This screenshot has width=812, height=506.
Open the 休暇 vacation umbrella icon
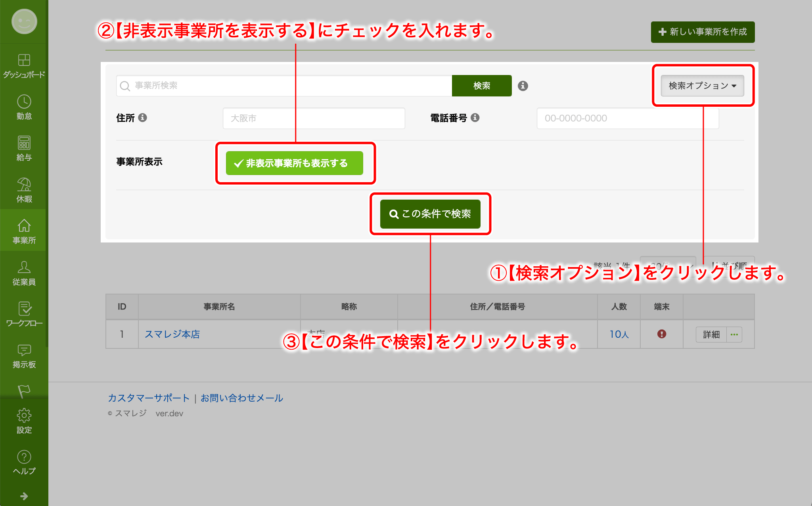(24, 185)
